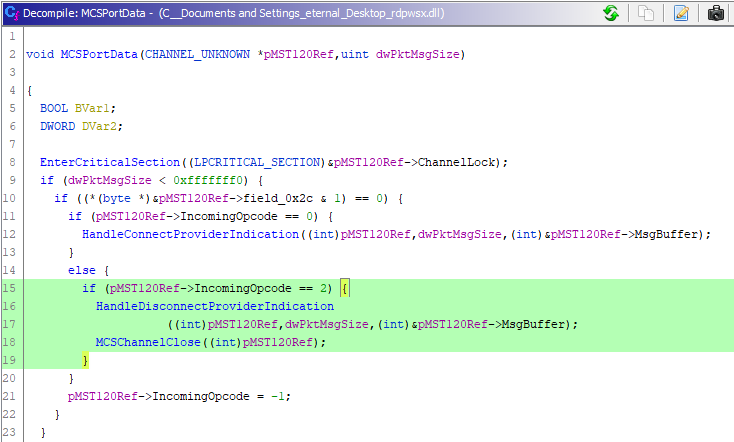The image size is (734, 442).
Task: Click the green refresh decompile icon
Action: click(611, 13)
